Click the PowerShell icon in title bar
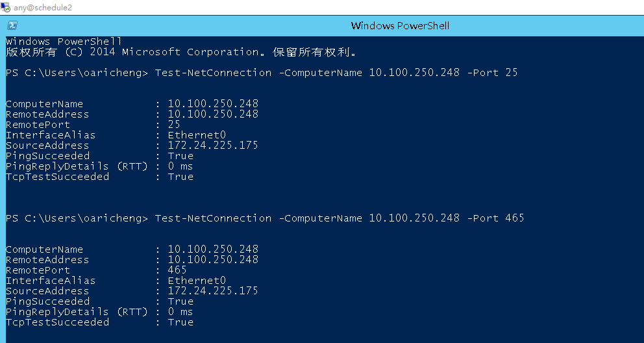Viewport: 644px width, 343px height. click(x=12, y=25)
